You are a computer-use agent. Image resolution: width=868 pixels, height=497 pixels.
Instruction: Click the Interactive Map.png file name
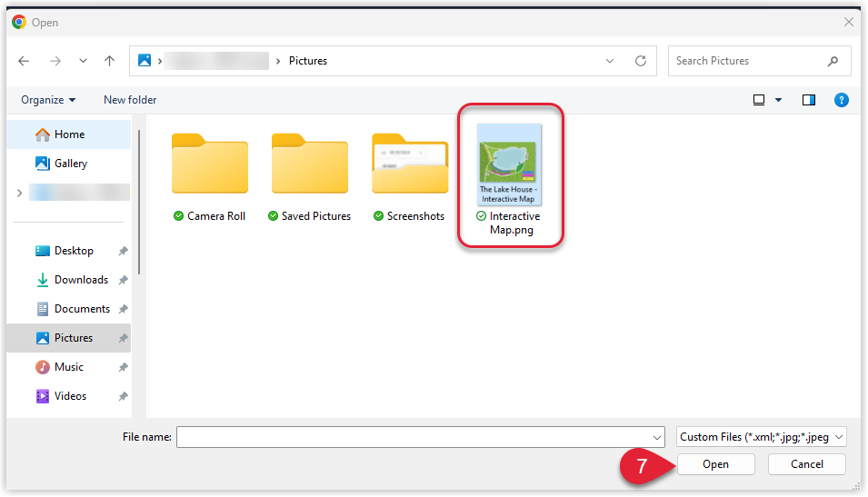[x=514, y=223]
